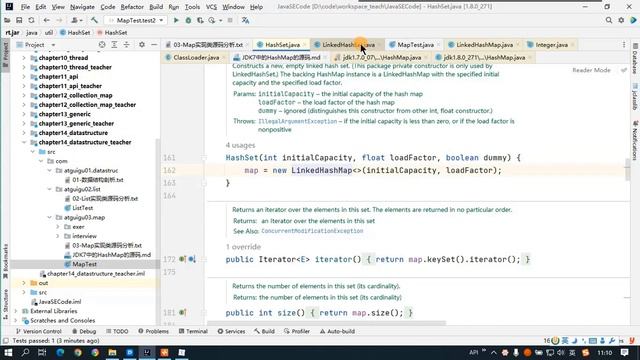Viewport: 640px width, 360px height.
Task: Open the File menu
Action: click(25, 7)
